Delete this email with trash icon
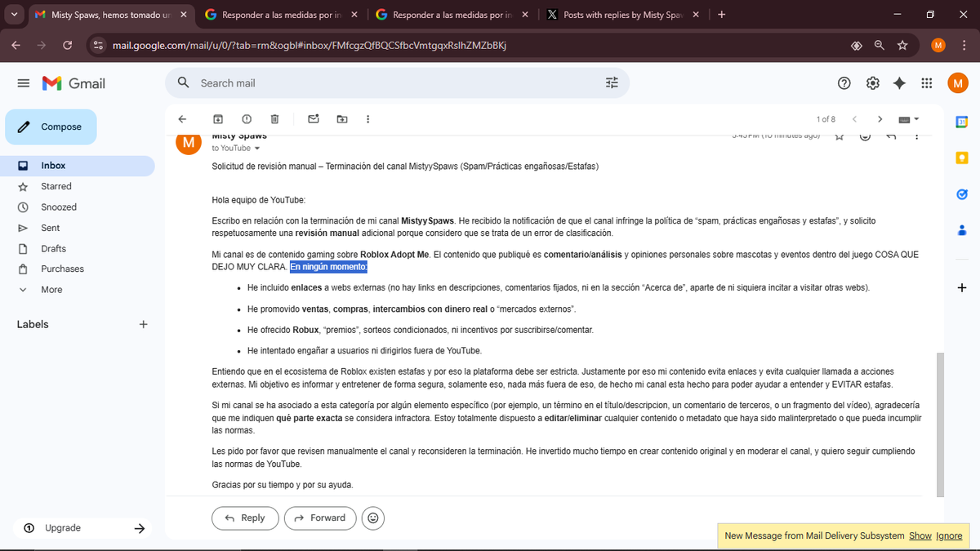The image size is (980, 551). point(275,119)
